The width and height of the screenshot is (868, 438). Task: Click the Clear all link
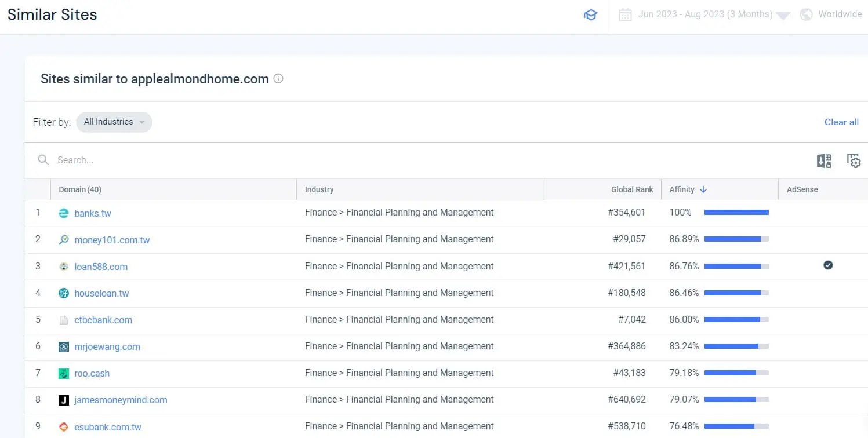click(841, 122)
